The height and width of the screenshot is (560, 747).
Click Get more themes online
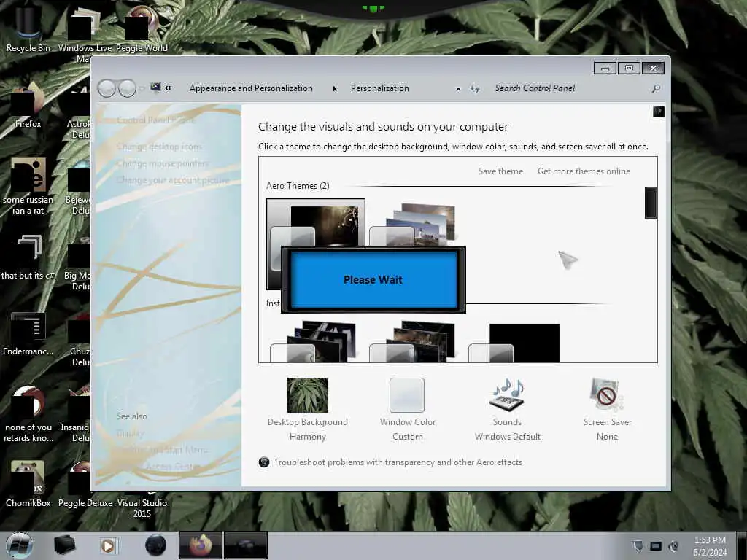coord(584,171)
